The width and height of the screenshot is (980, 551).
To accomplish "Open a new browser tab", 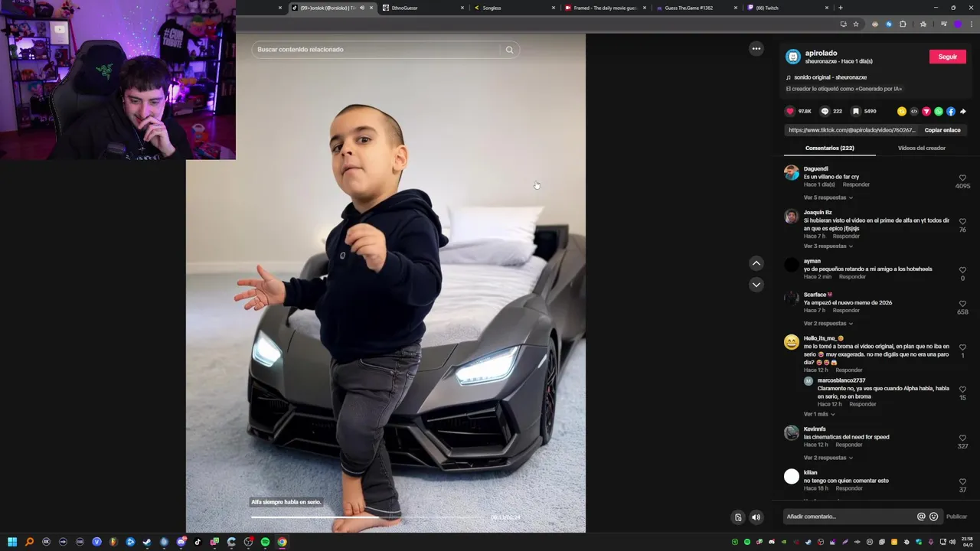I will click(x=841, y=8).
